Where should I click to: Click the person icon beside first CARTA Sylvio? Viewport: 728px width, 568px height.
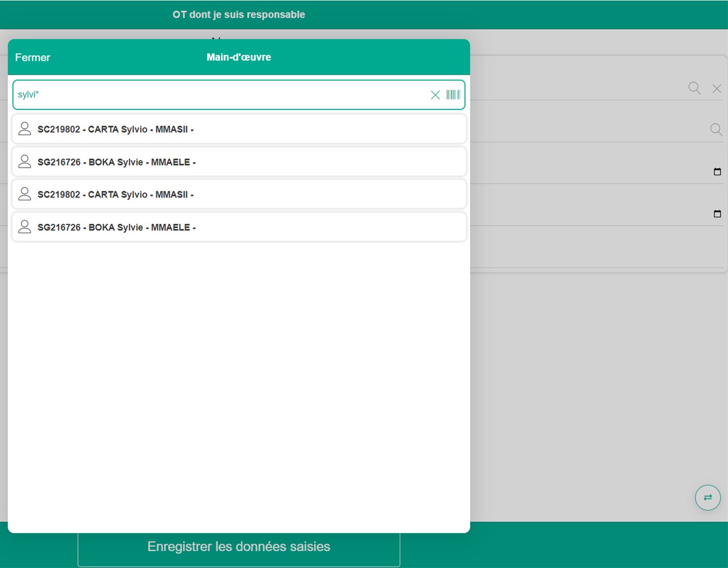point(24,129)
